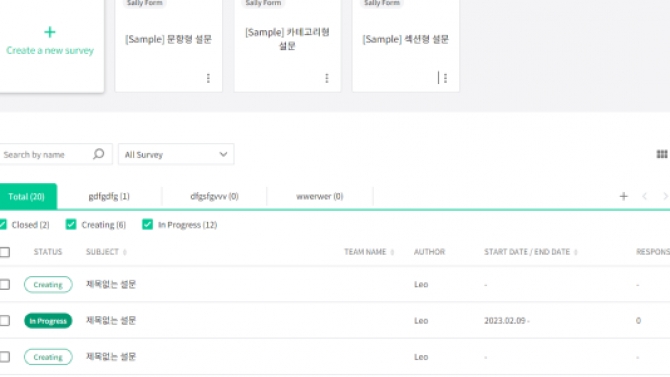
Task: Click the plus icon to create new survey
Action: 50,32
